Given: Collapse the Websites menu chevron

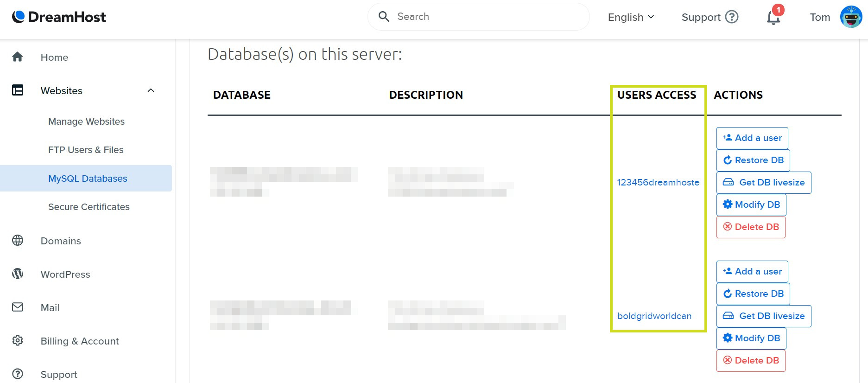Looking at the screenshot, I should click(x=151, y=90).
